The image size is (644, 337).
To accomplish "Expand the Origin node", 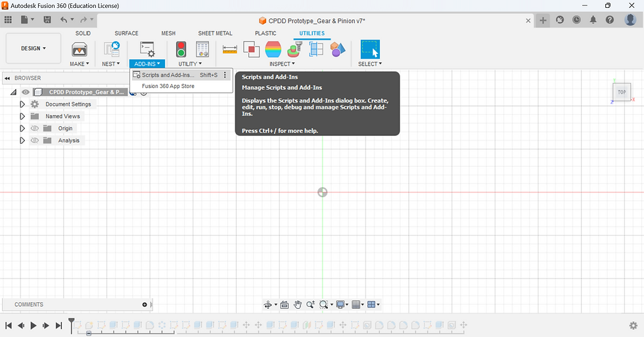I will point(22,129).
